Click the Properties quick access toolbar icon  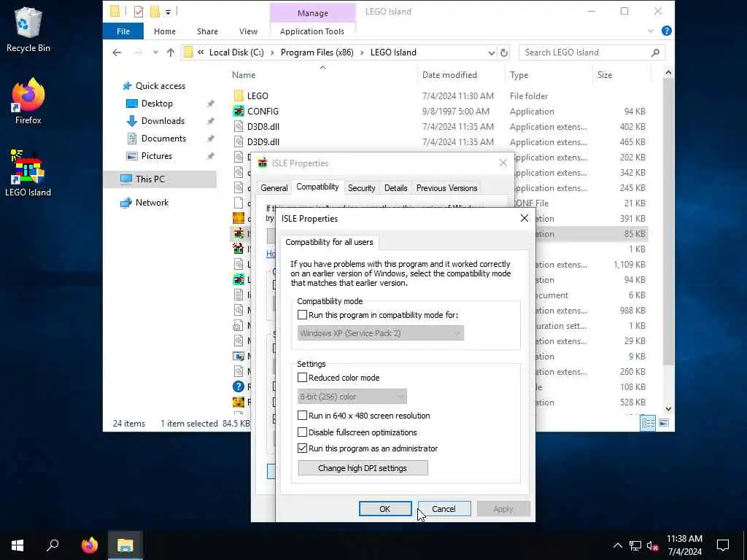coord(138,12)
